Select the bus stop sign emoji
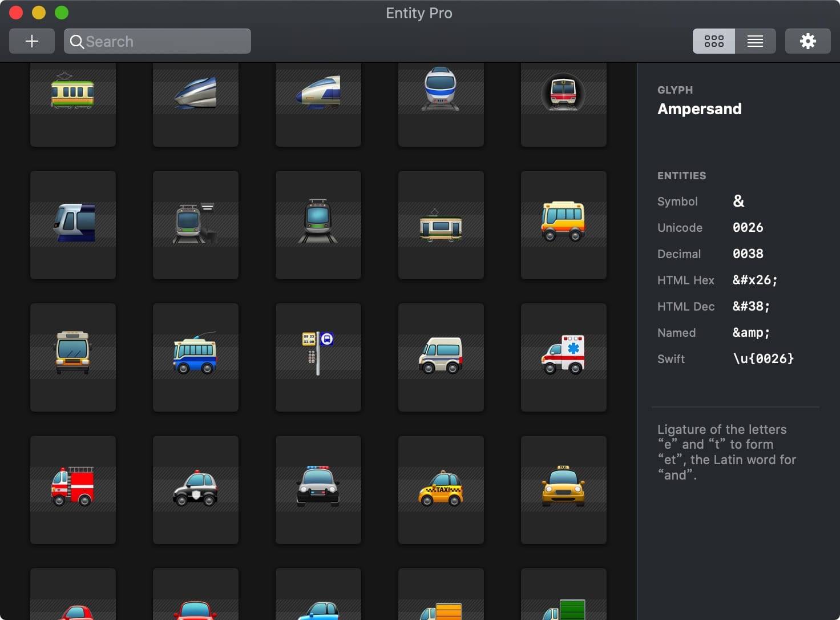The image size is (840, 620). [x=318, y=357]
